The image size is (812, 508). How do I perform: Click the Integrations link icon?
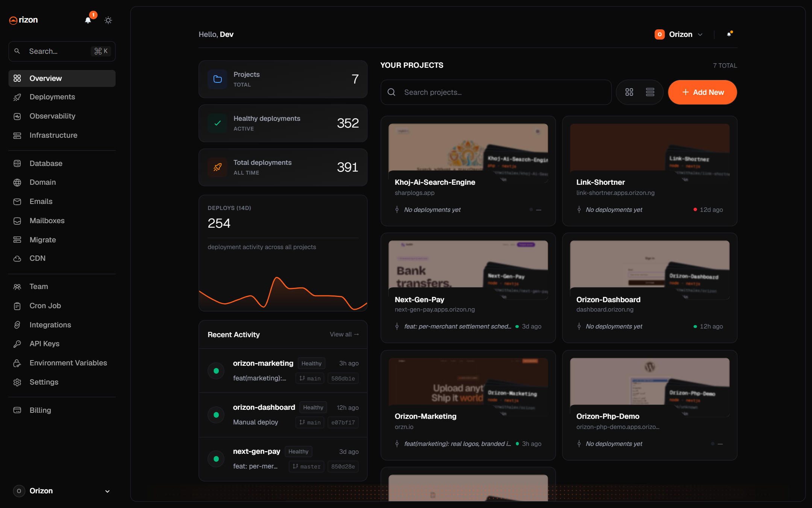tap(17, 325)
